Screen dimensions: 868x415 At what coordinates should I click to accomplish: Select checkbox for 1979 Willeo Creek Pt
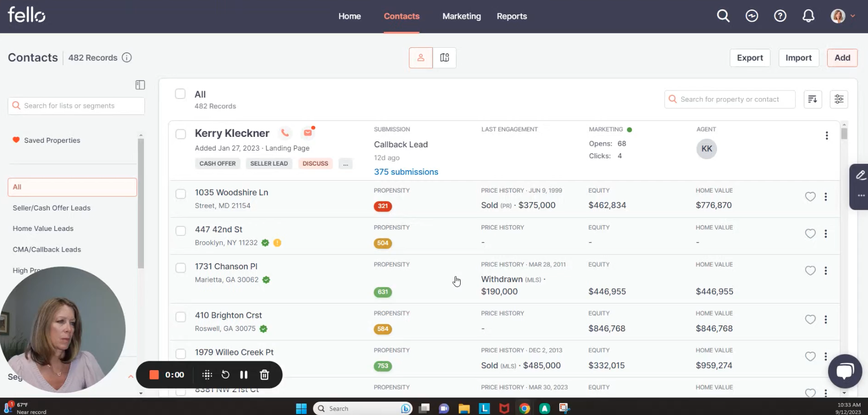[x=181, y=354]
